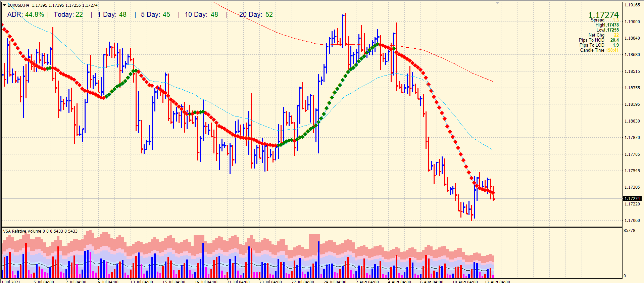
Task: Click the 13 Jul 04:00 time axis label
Action: click(x=141, y=282)
